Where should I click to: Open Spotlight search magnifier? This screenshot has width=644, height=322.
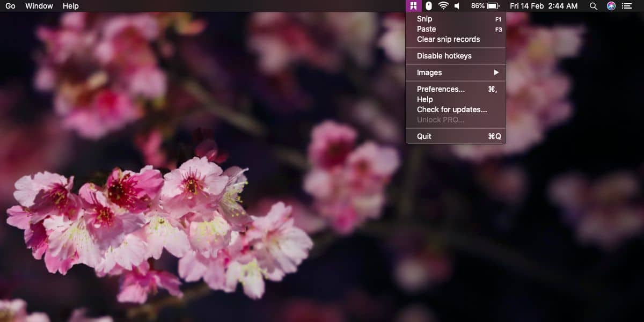(x=593, y=6)
